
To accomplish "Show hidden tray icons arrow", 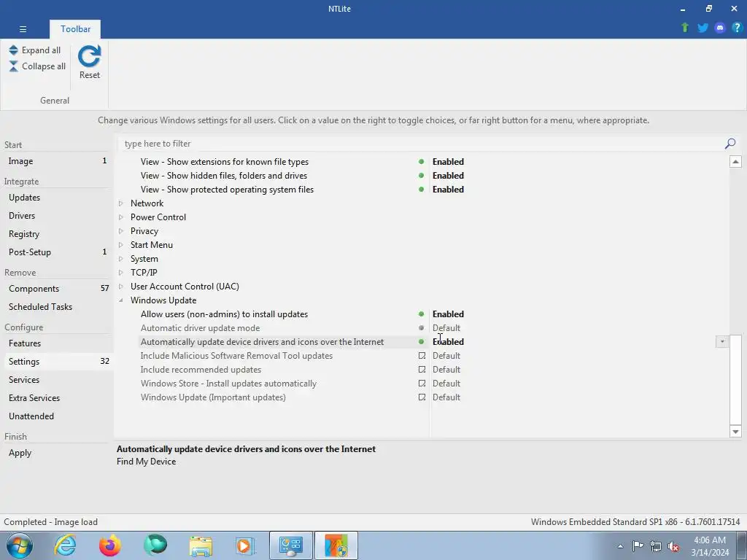I will point(620,546).
